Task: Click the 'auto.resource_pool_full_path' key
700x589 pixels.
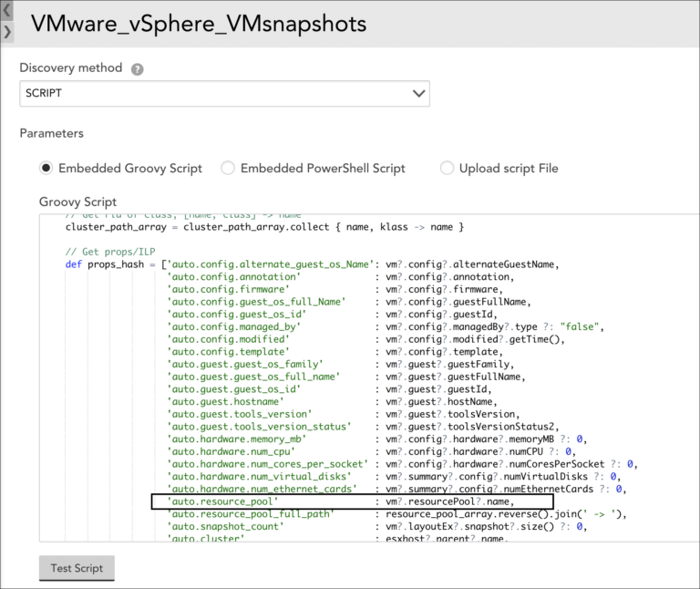Action: [x=251, y=514]
